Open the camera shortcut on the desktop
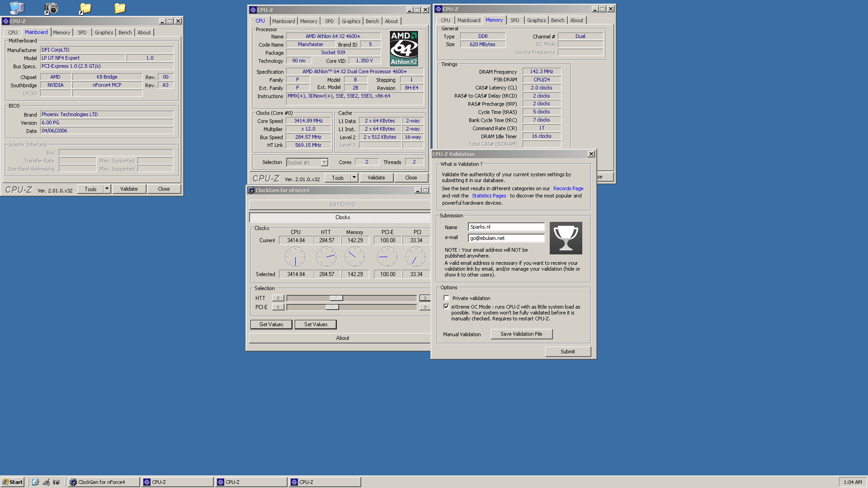The width and height of the screenshot is (868, 488). [x=51, y=8]
